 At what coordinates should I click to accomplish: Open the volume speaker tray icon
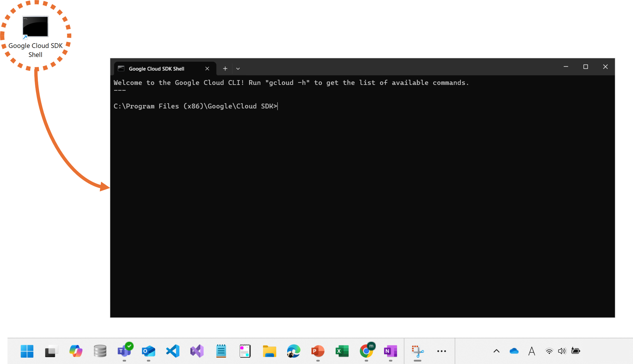pyautogui.click(x=562, y=351)
